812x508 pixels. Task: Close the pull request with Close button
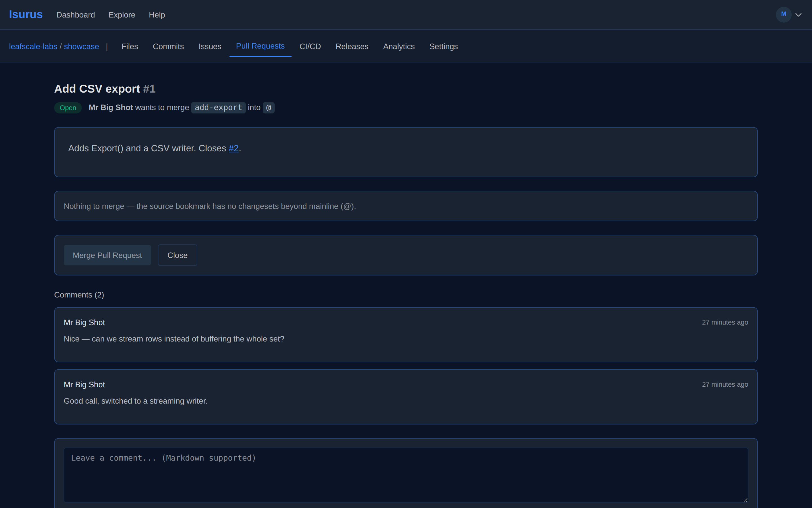pos(178,255)
